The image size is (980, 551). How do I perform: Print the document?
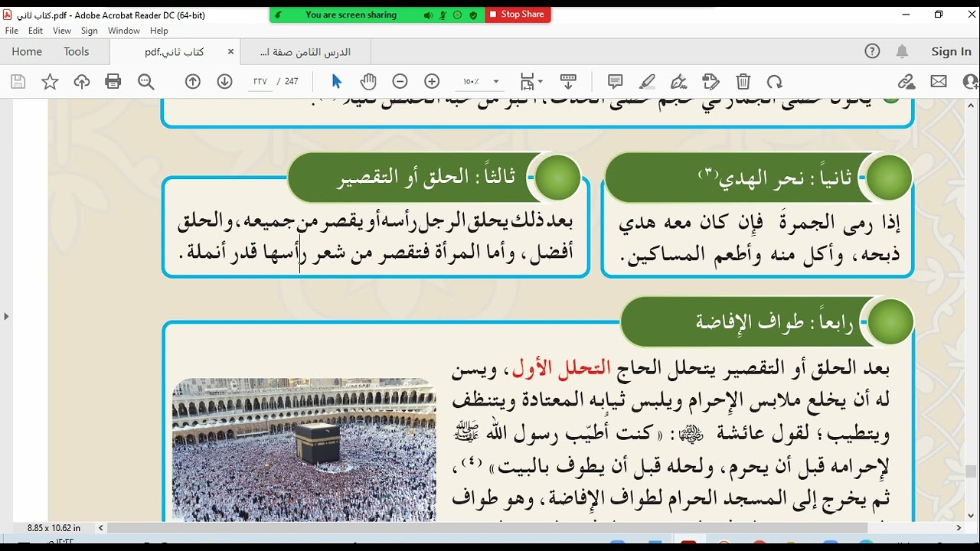[x=113, y=82]
